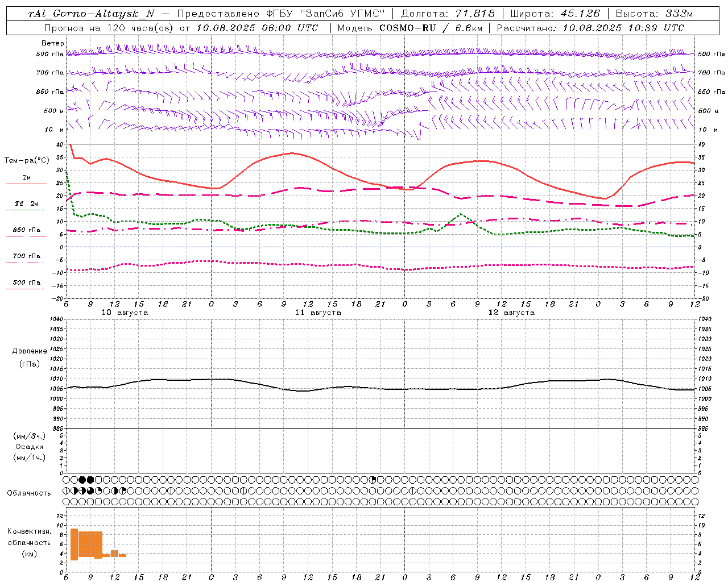This screenshot has width=728, height=582.
Task: Click the 500 м wind level label on left
Action: click(54, 111)
